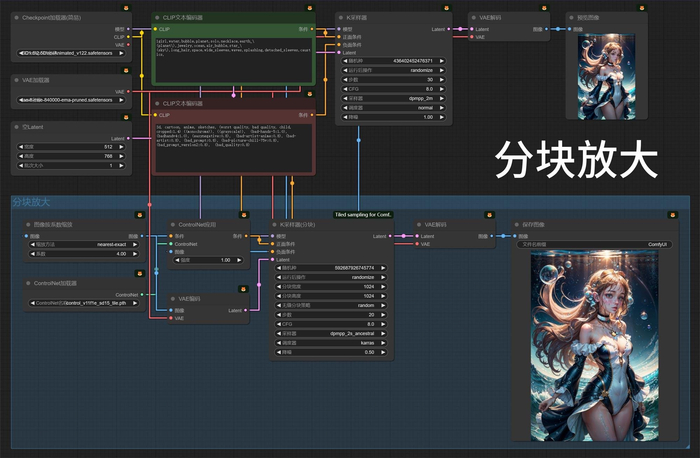Screen dimensions: 700x458
Task: Open the random tiling strategy dropdown
Action: (331, 305)
